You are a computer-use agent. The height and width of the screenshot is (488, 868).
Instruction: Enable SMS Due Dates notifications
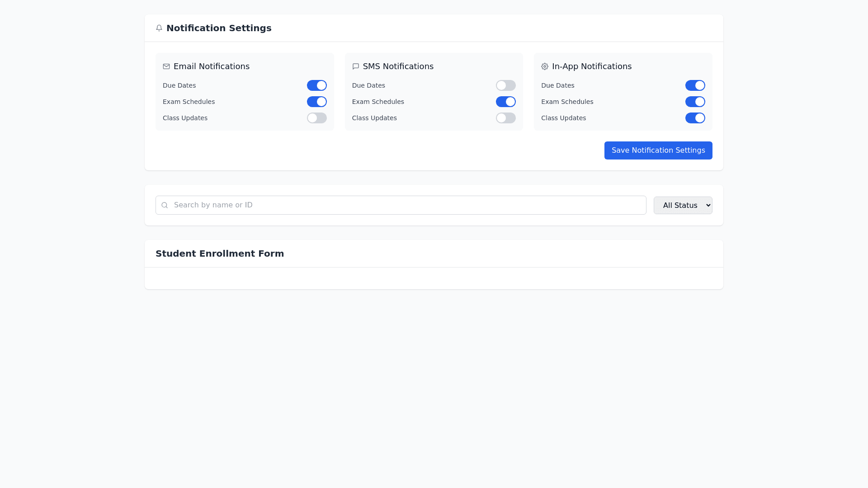click(505, 85)
